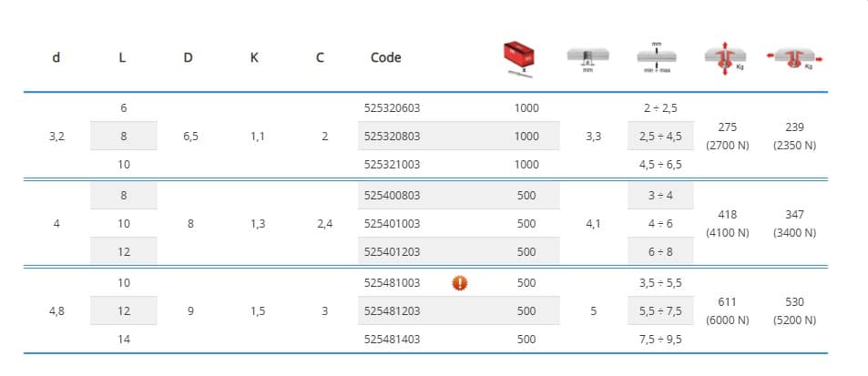
Task: Open product code 525320803
Action: [392, 137]
